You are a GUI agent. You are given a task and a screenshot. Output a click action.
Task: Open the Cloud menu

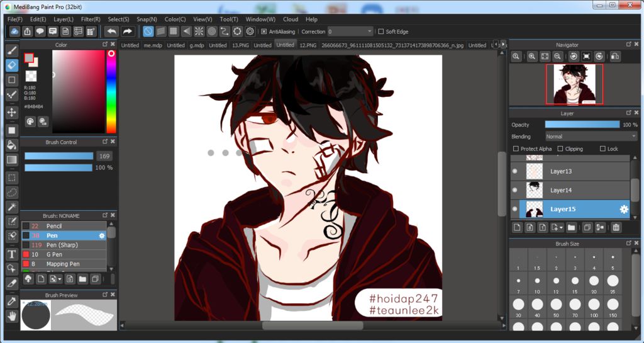[x=291, y=20]
